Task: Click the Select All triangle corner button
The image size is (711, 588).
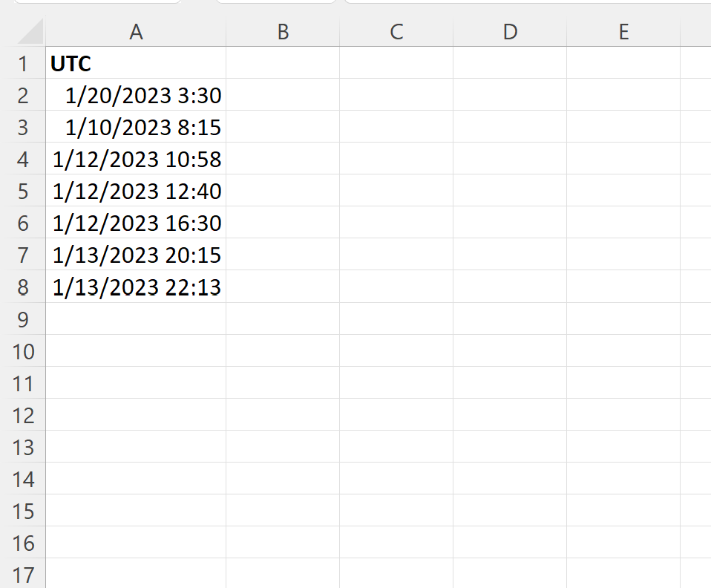Action: [24, 32]
